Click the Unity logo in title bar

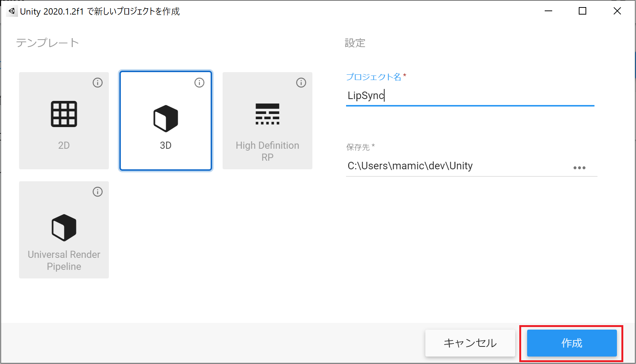click(12, 11)
